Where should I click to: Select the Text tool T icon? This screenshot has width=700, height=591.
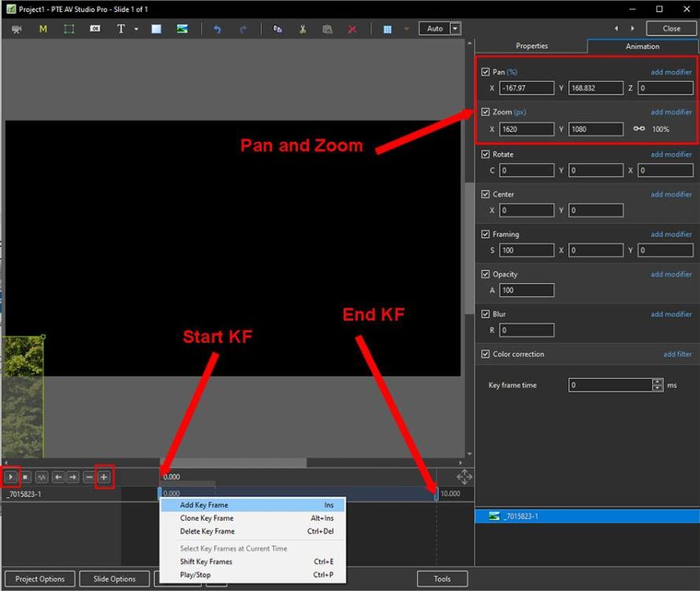coord(121,29)
